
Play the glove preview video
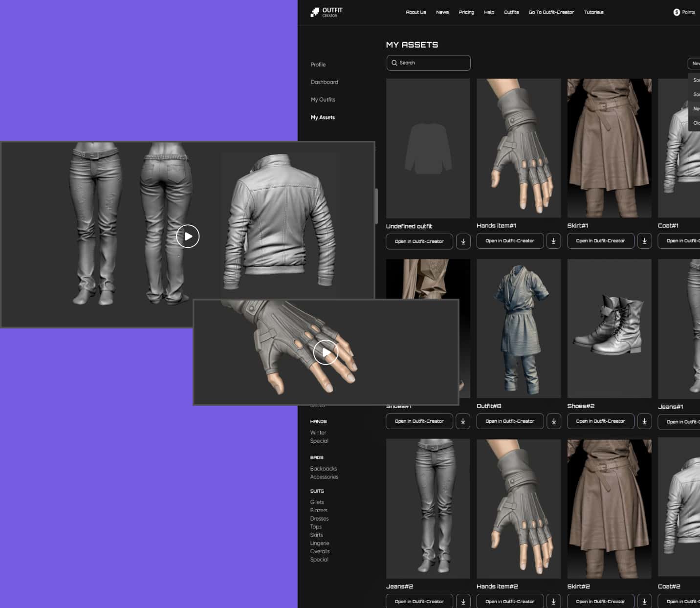(x=326, y=352)
